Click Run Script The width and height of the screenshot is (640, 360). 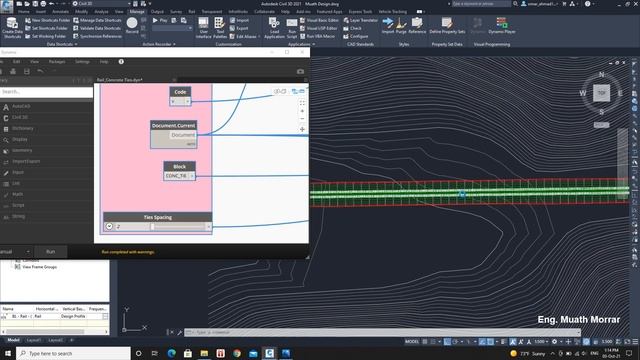(292, 28)
